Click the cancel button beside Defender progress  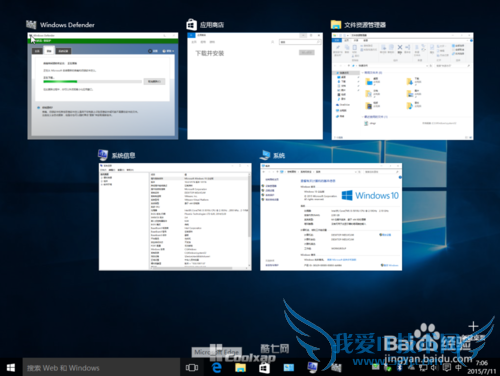pyautogui.click(x=154, y=81)
